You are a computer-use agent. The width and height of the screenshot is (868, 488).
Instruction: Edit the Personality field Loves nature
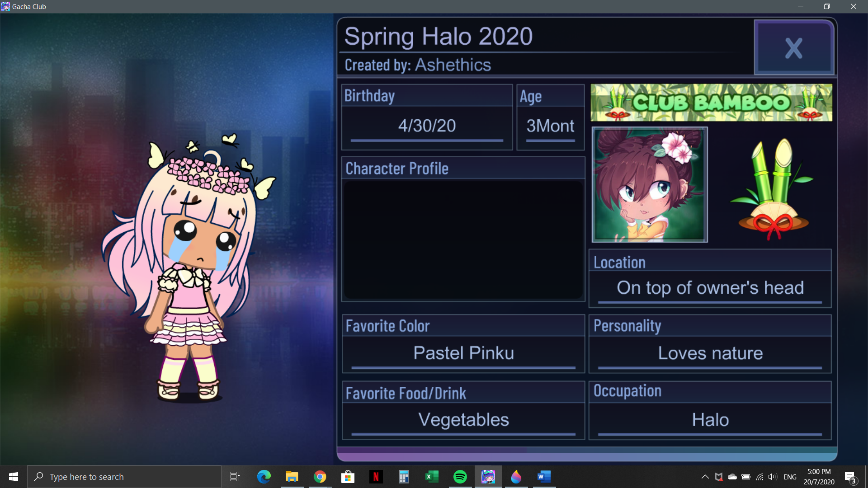click(710, 353)
